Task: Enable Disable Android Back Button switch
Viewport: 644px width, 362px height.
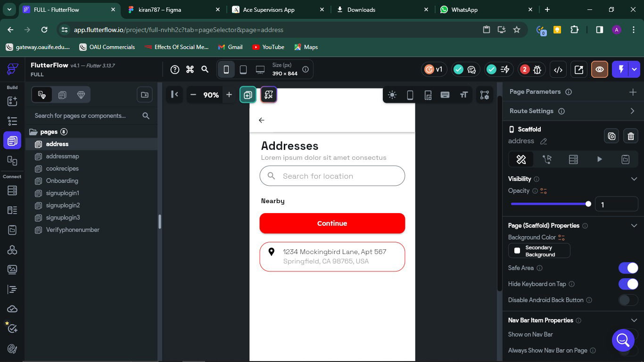Action: pyautogui.click(x=628, y=300)
